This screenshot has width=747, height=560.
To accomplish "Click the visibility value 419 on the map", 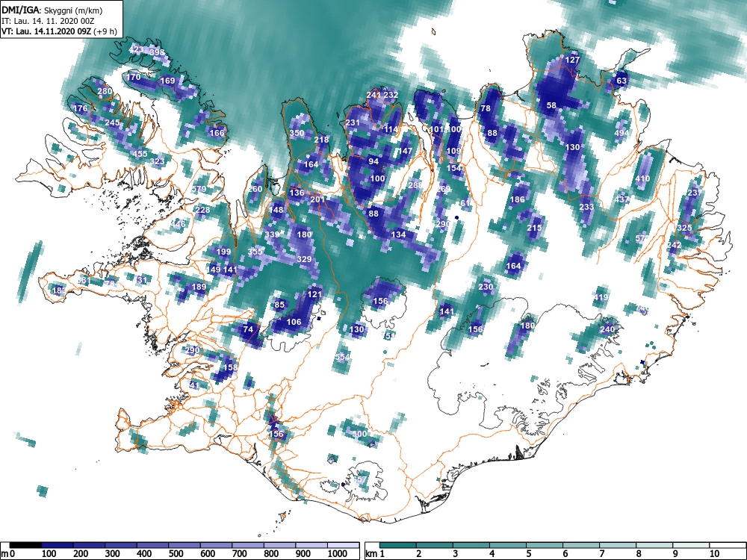I will (601, 298).
